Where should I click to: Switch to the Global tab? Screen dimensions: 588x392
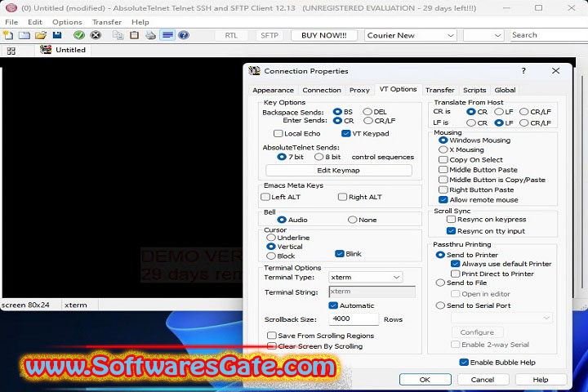tap(505, 90)
